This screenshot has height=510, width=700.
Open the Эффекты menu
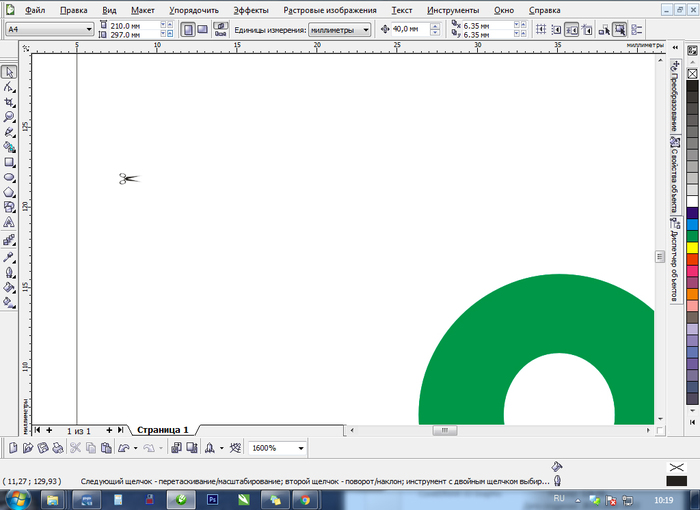click(251, 9)
